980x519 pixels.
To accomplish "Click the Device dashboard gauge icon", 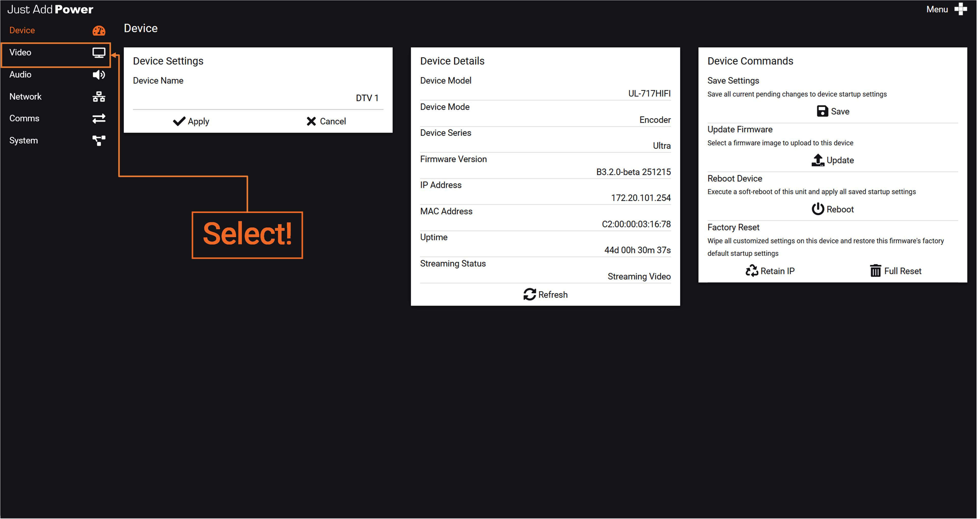I will [x=99, y=30].
